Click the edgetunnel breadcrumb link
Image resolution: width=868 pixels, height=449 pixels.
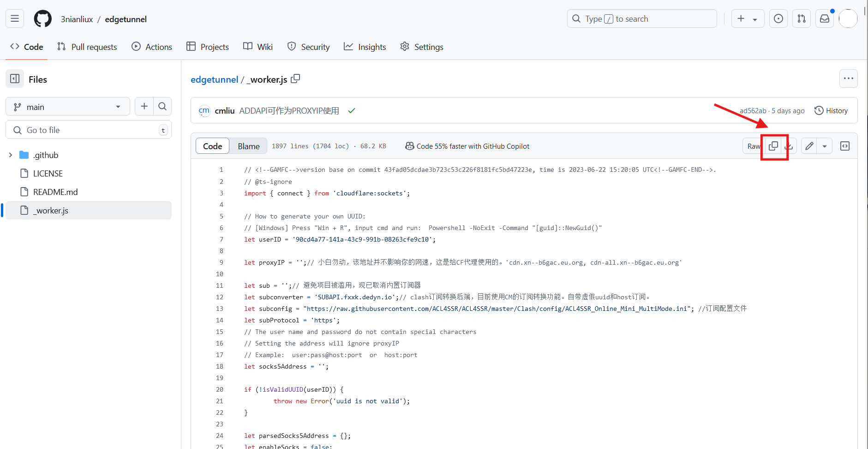[215, 79]
